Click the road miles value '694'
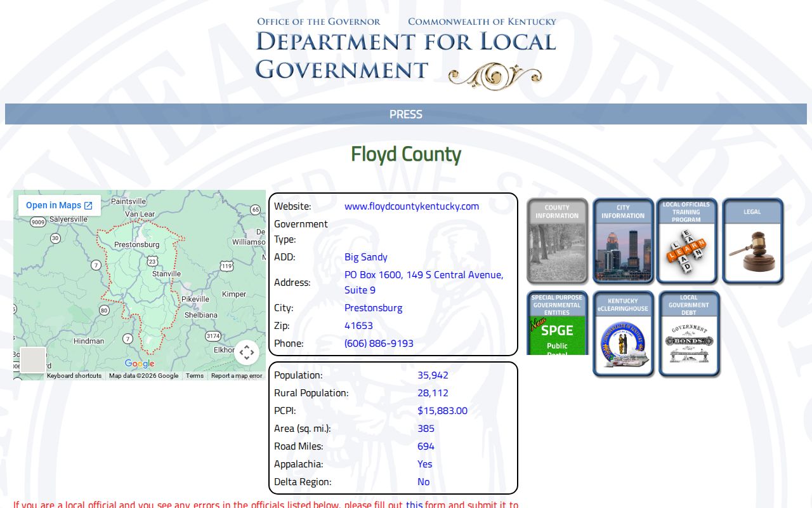Viewport: 812px width, 508px height. coord(426,446)
